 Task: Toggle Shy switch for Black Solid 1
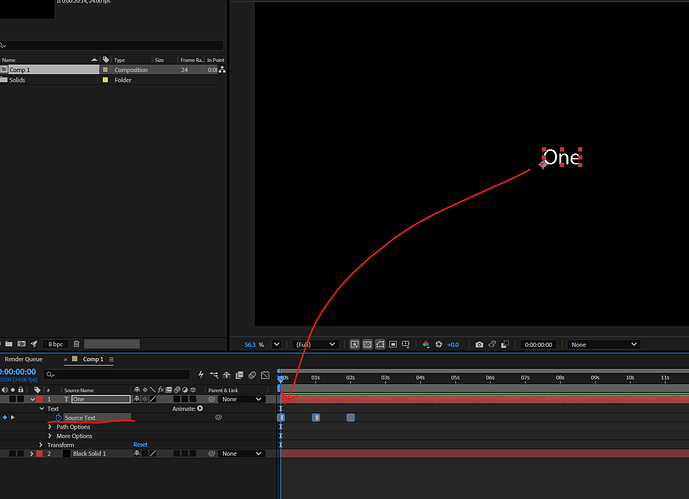137,453
